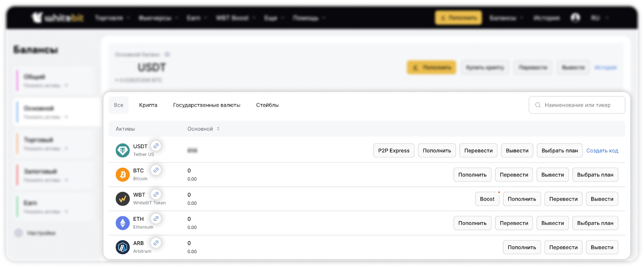The image size is (644, 267).
Task: Click Перевести in the WBT row
Action: [x=563, y=199]
